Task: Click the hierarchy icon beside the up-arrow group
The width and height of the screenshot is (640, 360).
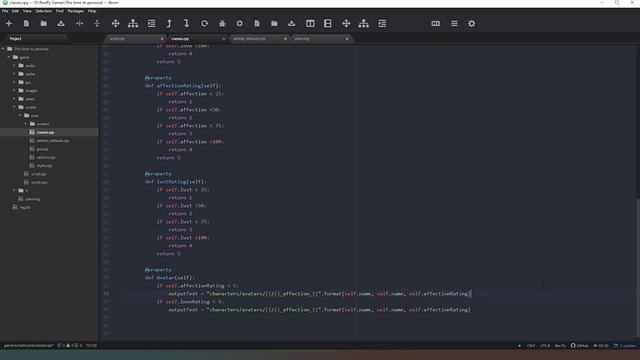Action: point(133,24)
